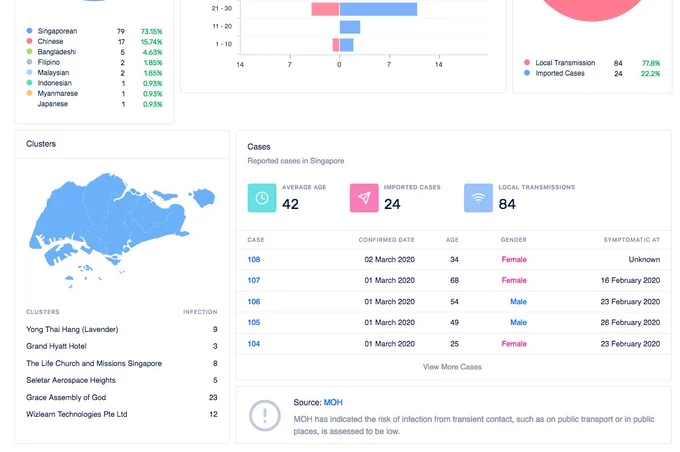Click the CLUSTERS list column header
Image resolution: width=680 pixels, height=452 pixels.
[42, 312]
